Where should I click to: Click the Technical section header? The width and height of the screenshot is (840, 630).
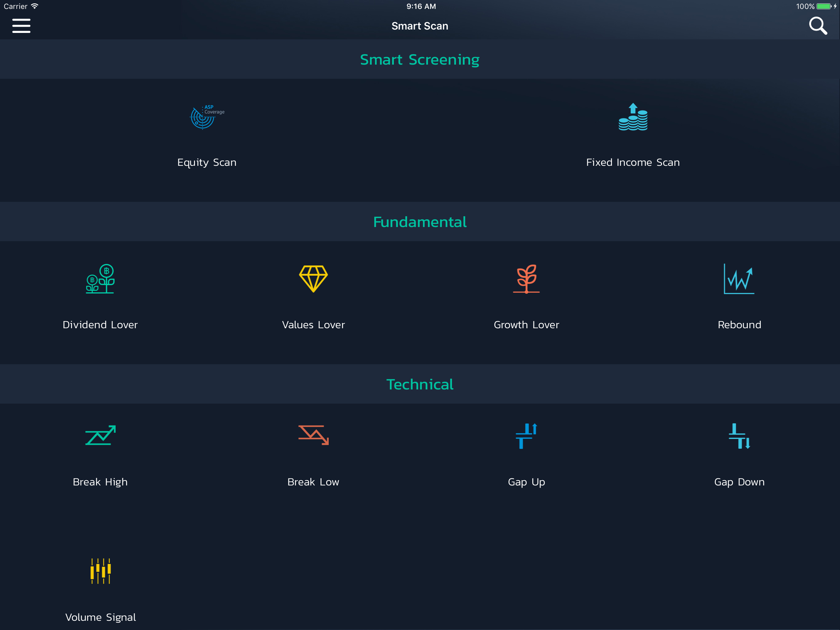[420, 384]
